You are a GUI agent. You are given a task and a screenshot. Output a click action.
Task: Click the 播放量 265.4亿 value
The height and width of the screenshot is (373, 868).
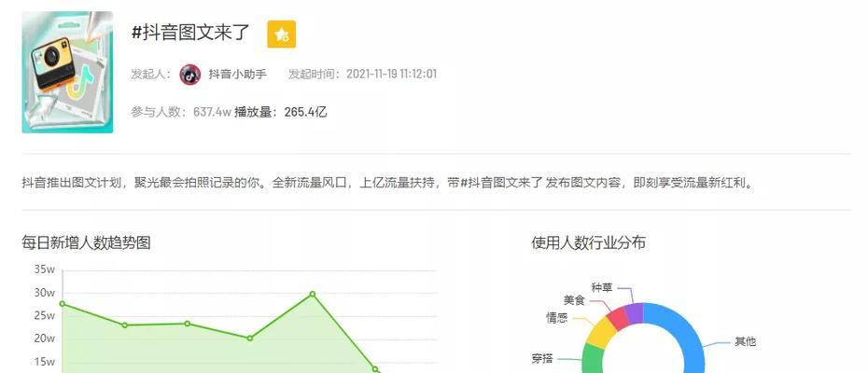(x=305, y=112)
